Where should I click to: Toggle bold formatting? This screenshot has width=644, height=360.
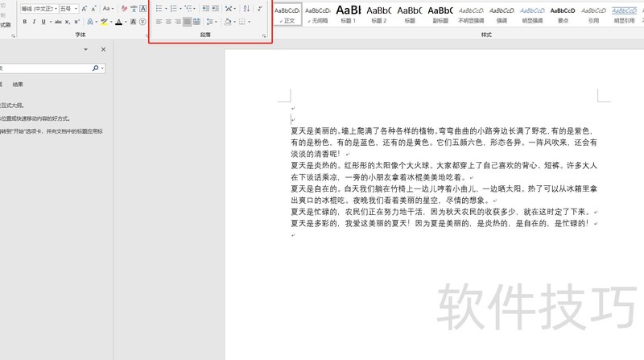25,22
